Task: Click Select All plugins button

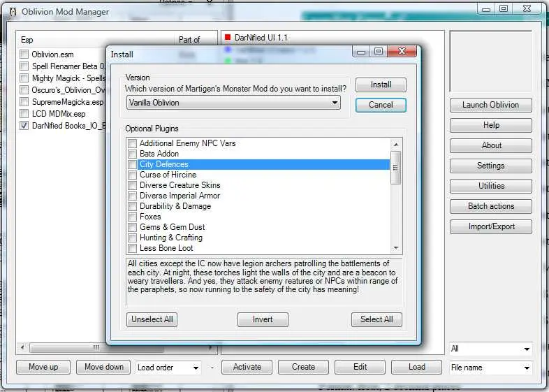Action: pos(376,319)
